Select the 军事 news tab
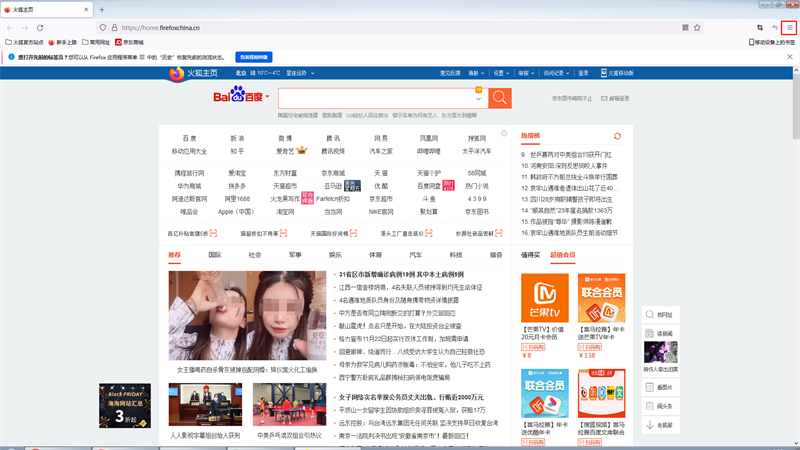This screenshot has height=450, width=800. point(295,255)
